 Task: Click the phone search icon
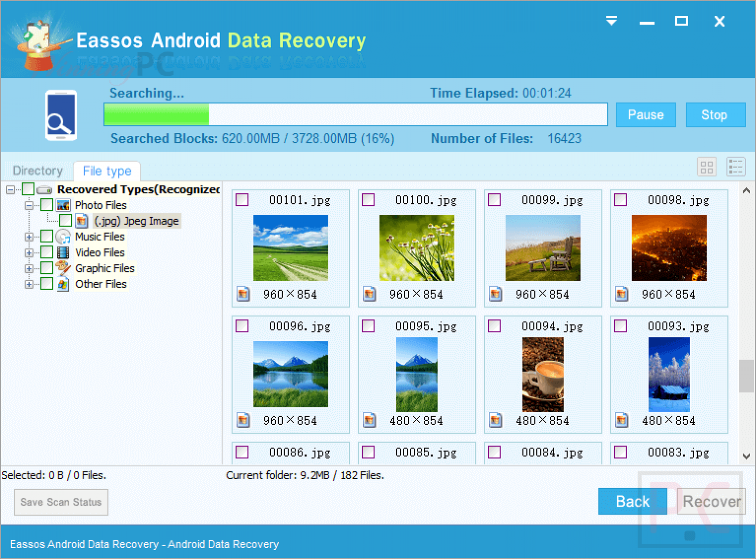pyautogui.click(x=61, y=115)
